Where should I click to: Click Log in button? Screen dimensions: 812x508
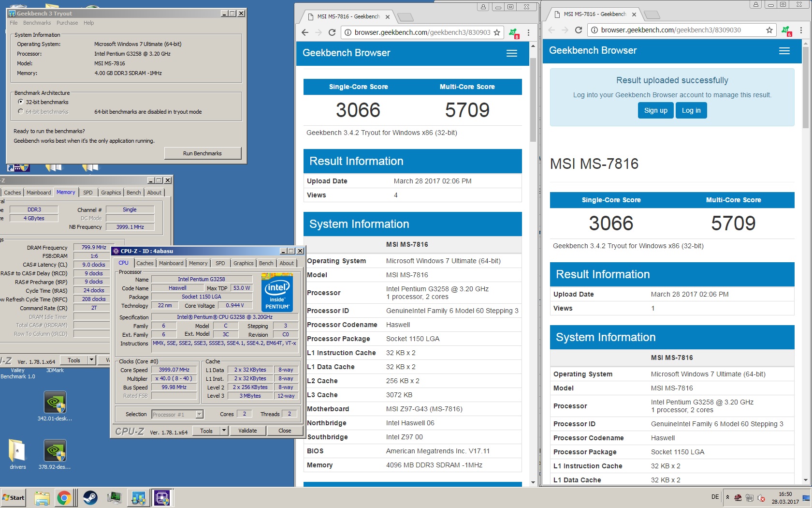click(x=691, y=110)
